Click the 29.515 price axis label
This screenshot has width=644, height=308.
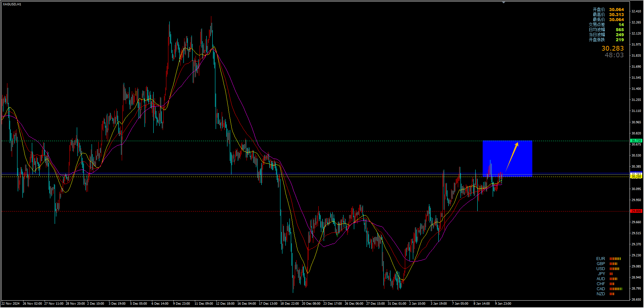(x=636, y=233)
